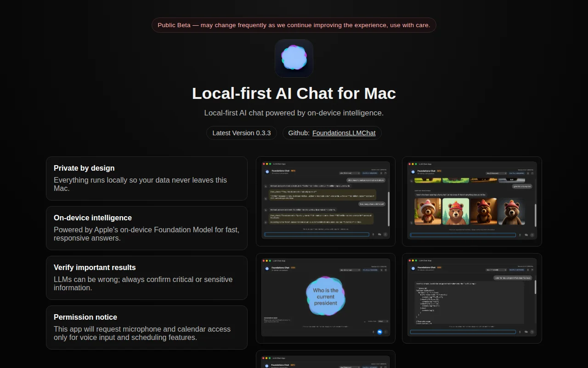This screenshot has width=588, height=368.
Task: Click the 'On-device intelligence' card title
Action: click(x=93, y=218)
